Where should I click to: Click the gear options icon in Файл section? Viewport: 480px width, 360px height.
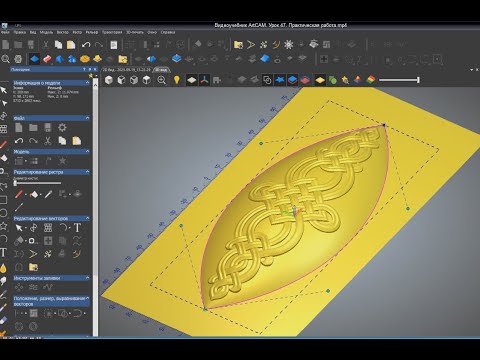coord(62,127)
